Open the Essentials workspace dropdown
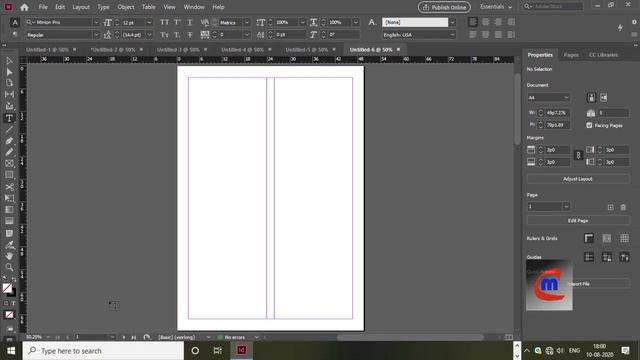Image resolution: width=640 pixels, height=360 pixels. pyautogui.click(x=496, y=7)
